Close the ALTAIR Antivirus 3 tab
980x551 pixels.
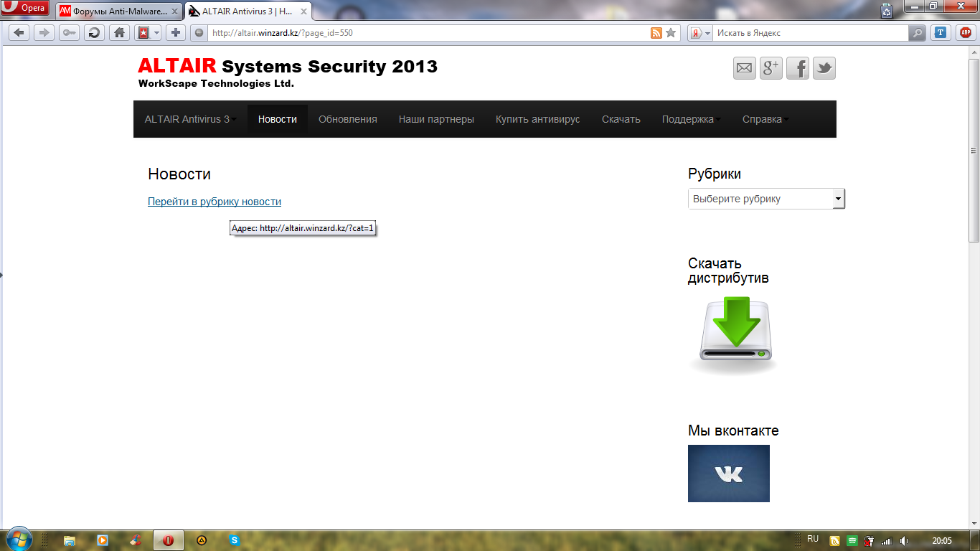coord(302,11)
